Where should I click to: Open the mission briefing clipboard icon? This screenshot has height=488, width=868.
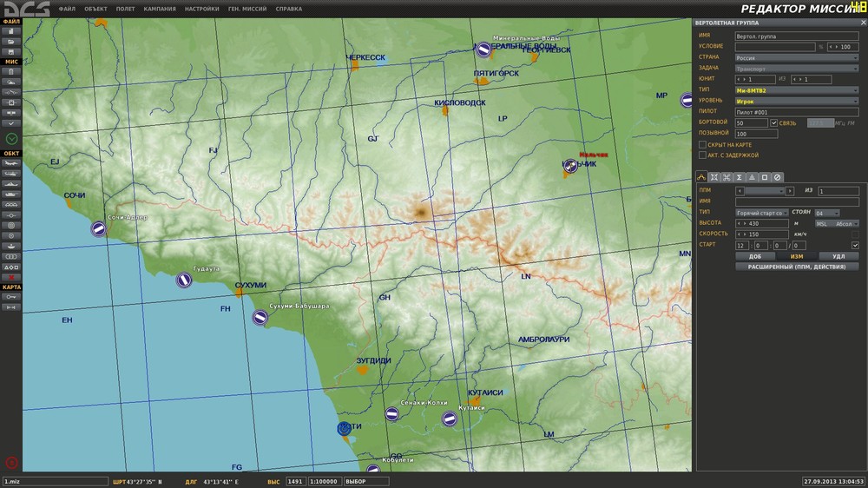11,71
